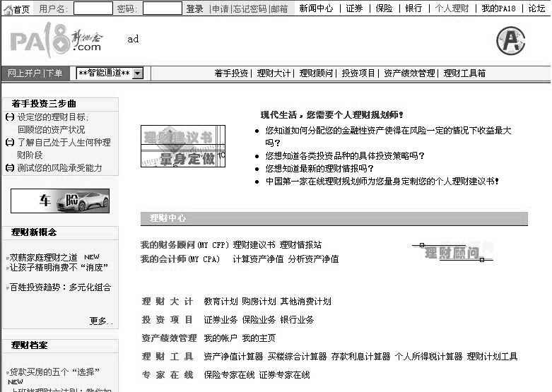Click the home icon next to 首页
The width and height of the screenshot is (552, 392).
(x=8, y=9)
